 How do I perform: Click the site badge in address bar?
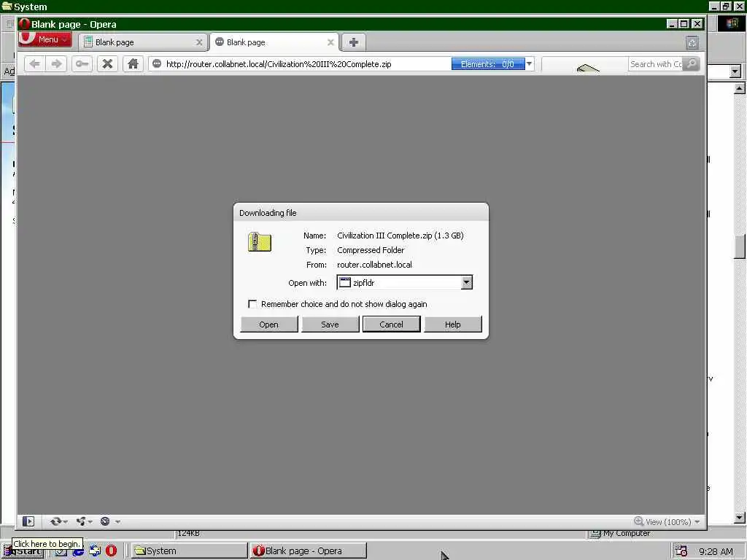click(x=157, y=64)
